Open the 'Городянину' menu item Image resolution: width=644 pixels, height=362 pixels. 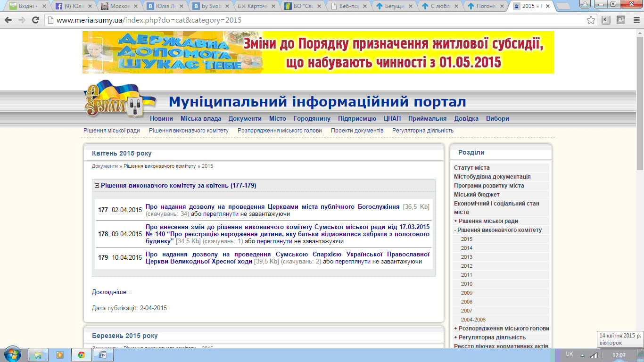312,119
